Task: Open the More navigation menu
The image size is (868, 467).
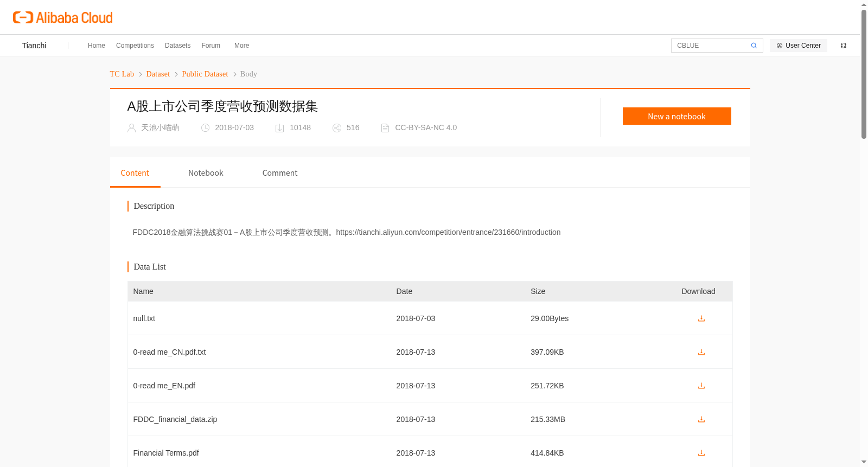Action: point(242,46)
